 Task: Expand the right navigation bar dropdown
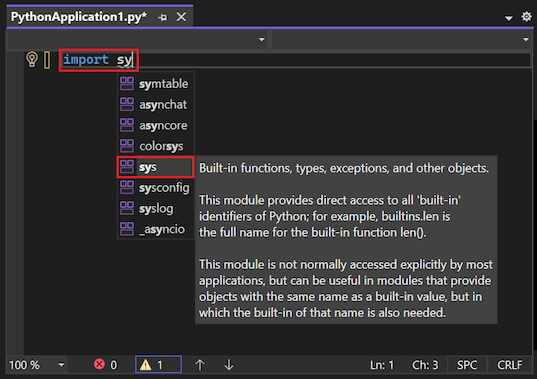(526, 39)
